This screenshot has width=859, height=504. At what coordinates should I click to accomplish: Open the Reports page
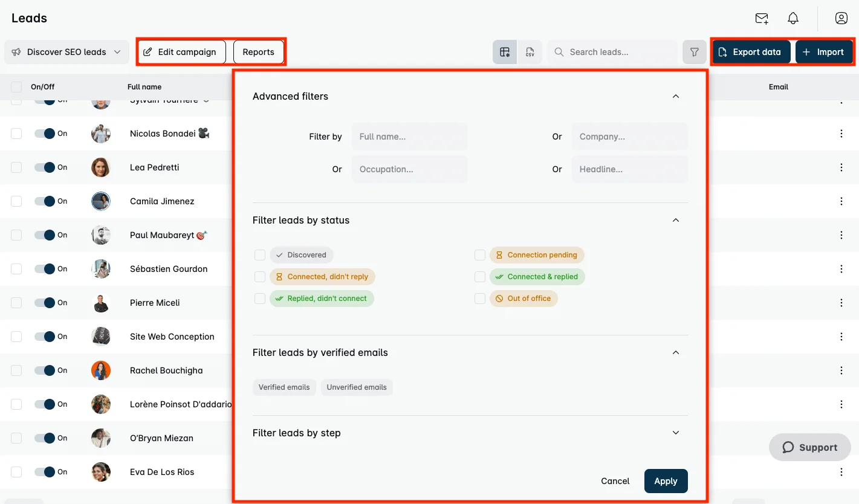(x=258, y=52)
